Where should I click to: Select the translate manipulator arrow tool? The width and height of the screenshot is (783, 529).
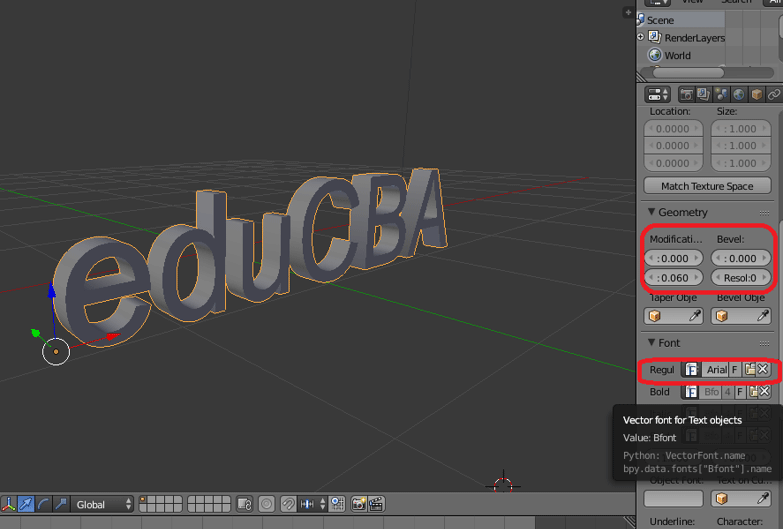point(25,505)
